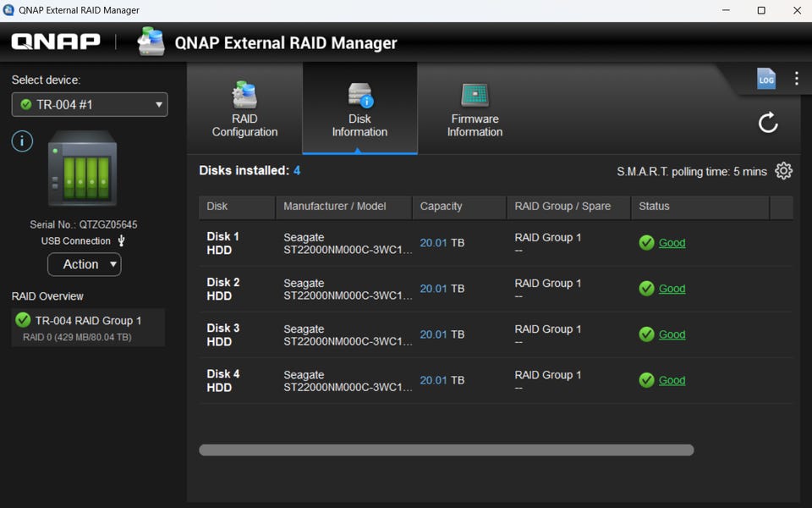
Task: Click the title bar application icon
Action: point(8,10)
